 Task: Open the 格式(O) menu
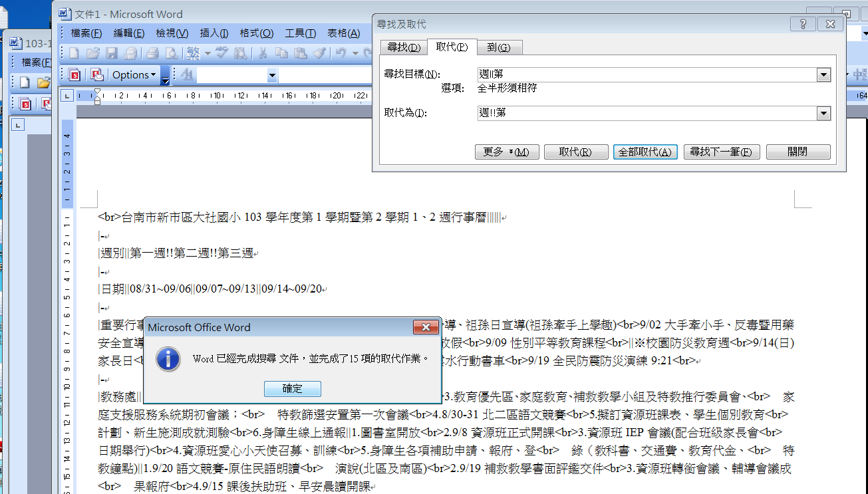pyautogui.click(x=256, y=33)
